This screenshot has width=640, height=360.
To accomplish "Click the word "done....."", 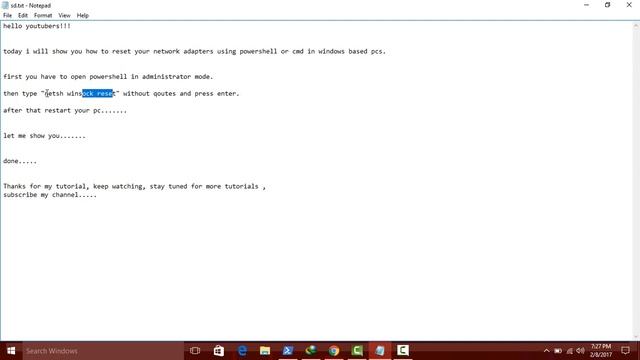I will coord(20,161).
